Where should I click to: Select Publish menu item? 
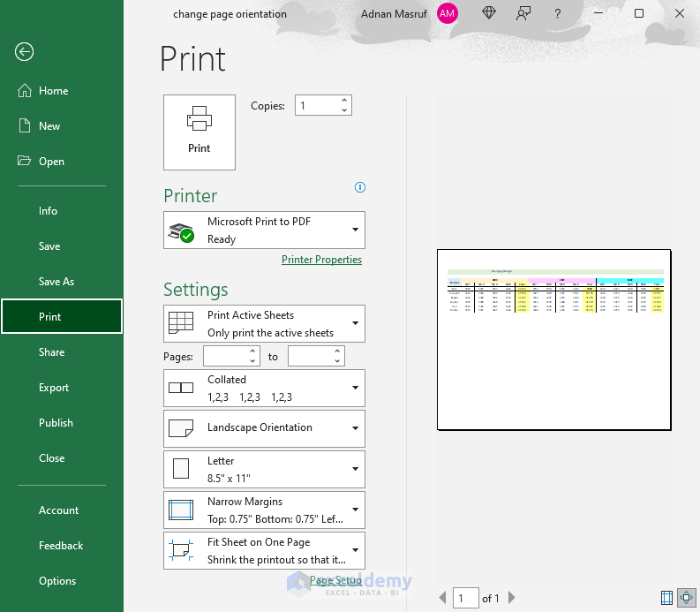click(62, 423)
